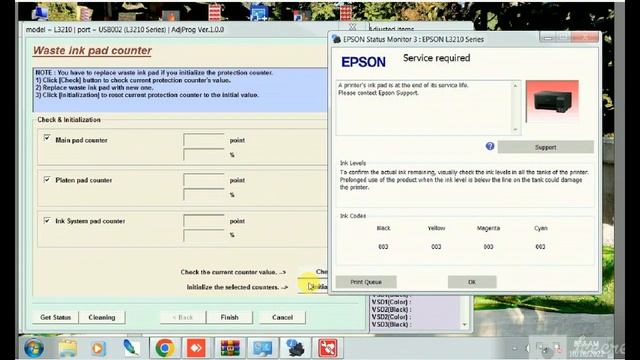Open the blue monitor app taskbar icon

262,348
